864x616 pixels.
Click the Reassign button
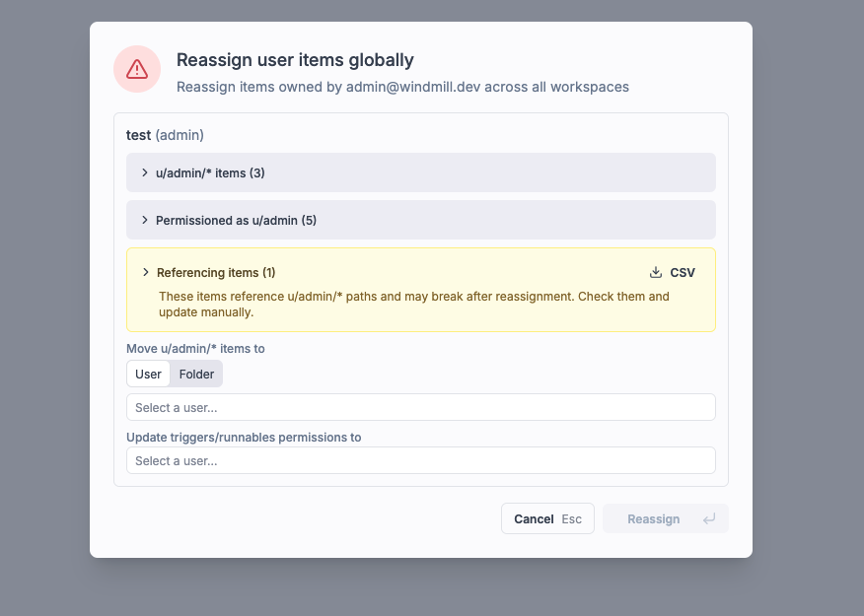pyautogui.click(x=654, y=518)
